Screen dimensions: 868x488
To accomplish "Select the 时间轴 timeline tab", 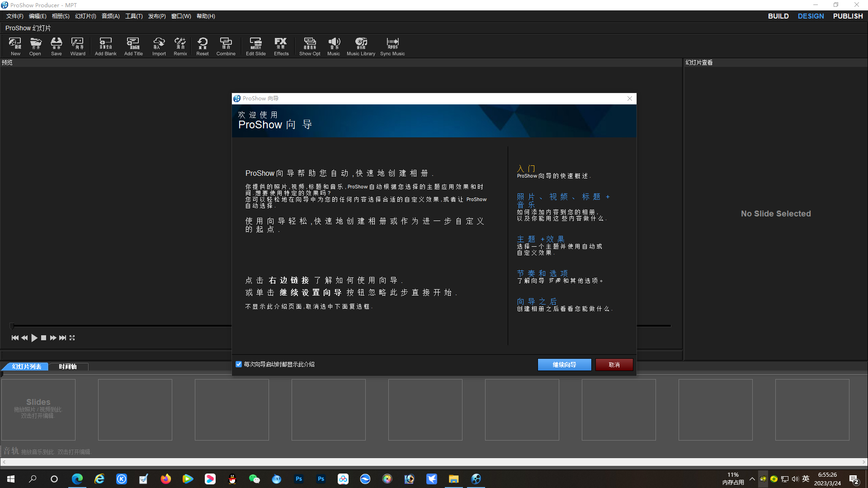I will [68, 366].
